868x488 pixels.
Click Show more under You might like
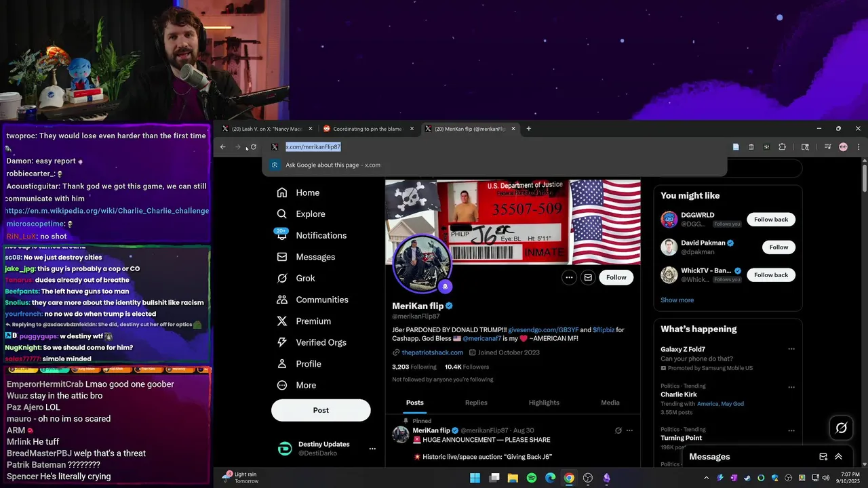tap(677, 300)
